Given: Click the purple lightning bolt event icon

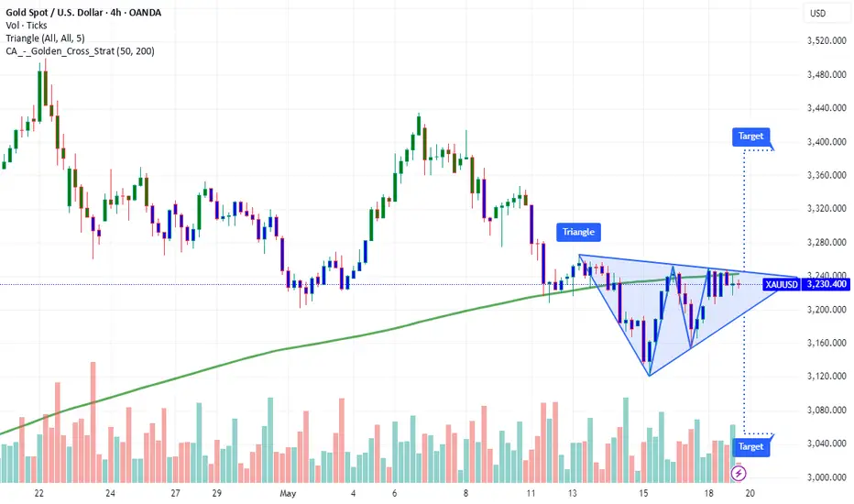Looking at the screenshot, I should (739, 473).
